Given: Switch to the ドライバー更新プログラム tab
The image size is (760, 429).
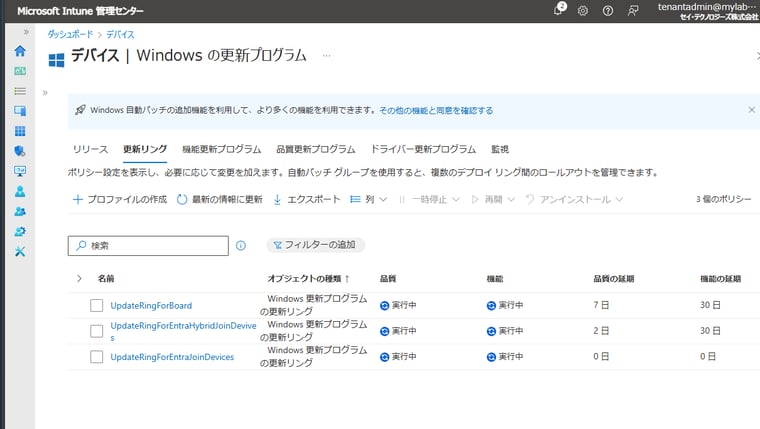Looking at the screenshot, I should coord(423,149).
